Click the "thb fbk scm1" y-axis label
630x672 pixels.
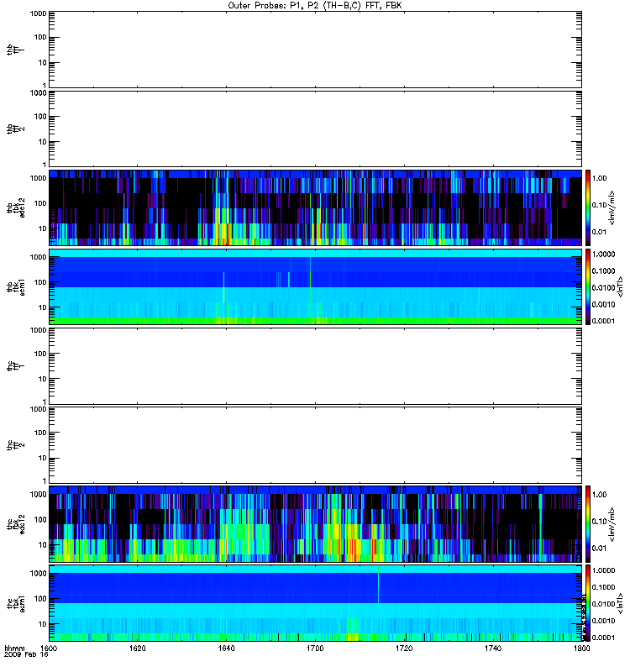16,286
